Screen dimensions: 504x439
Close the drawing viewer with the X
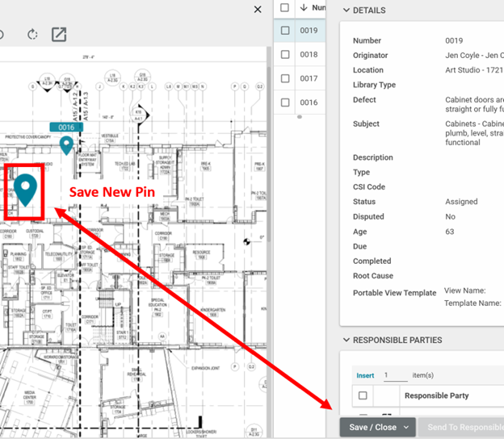pyautogui.click(x=258, y=10)
